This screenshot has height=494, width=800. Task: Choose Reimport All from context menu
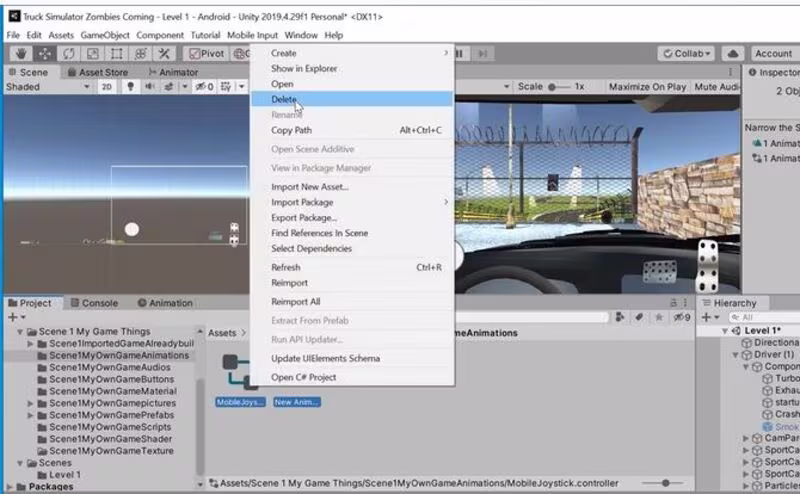352,302
